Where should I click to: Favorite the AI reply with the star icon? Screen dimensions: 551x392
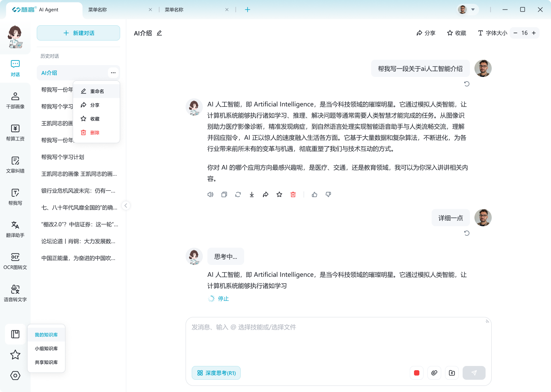coord(279,194)
